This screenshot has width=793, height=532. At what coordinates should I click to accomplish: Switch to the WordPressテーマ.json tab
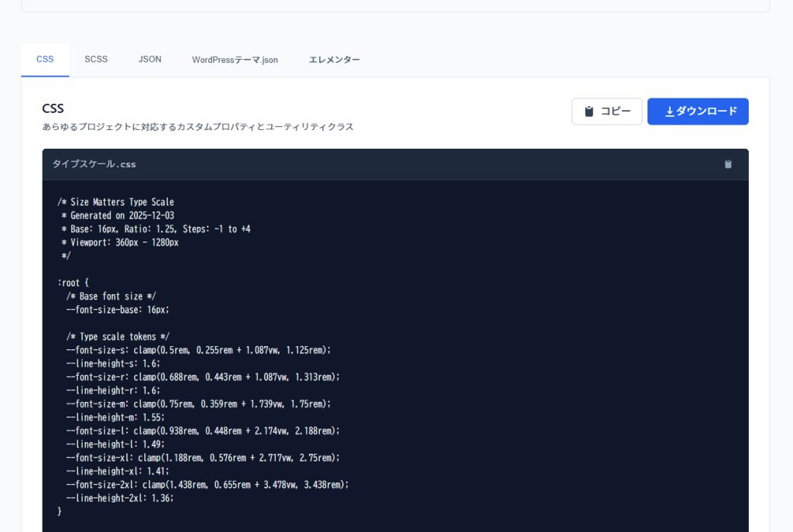point(235,60)
